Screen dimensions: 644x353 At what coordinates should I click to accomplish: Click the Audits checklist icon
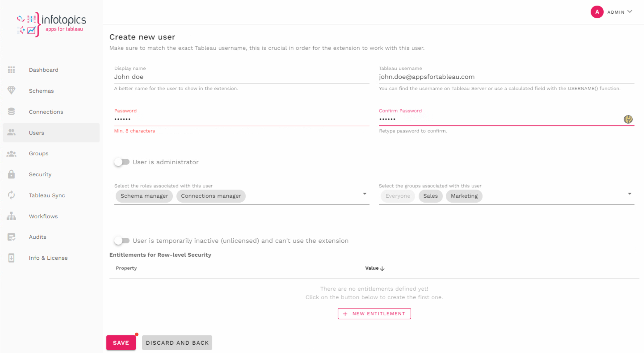(x=11, y=237)
